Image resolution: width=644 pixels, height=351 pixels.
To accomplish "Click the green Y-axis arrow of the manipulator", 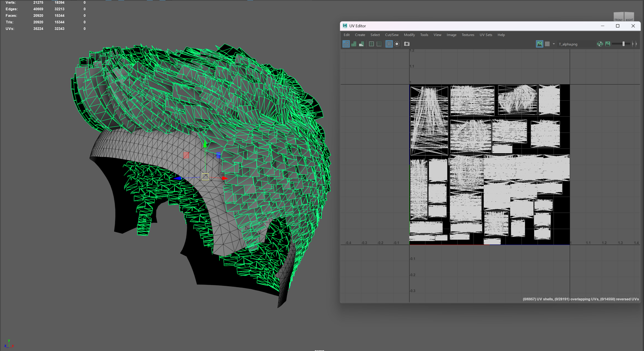I will (205, 145).
